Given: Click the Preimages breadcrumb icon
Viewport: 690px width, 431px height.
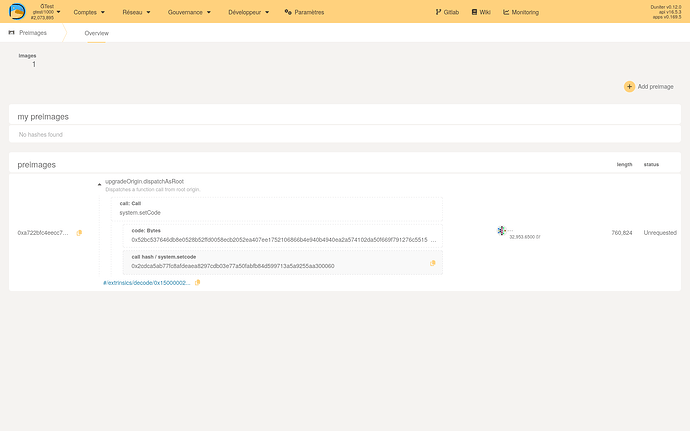Looking at the screenshot, I should pos(11,33).
